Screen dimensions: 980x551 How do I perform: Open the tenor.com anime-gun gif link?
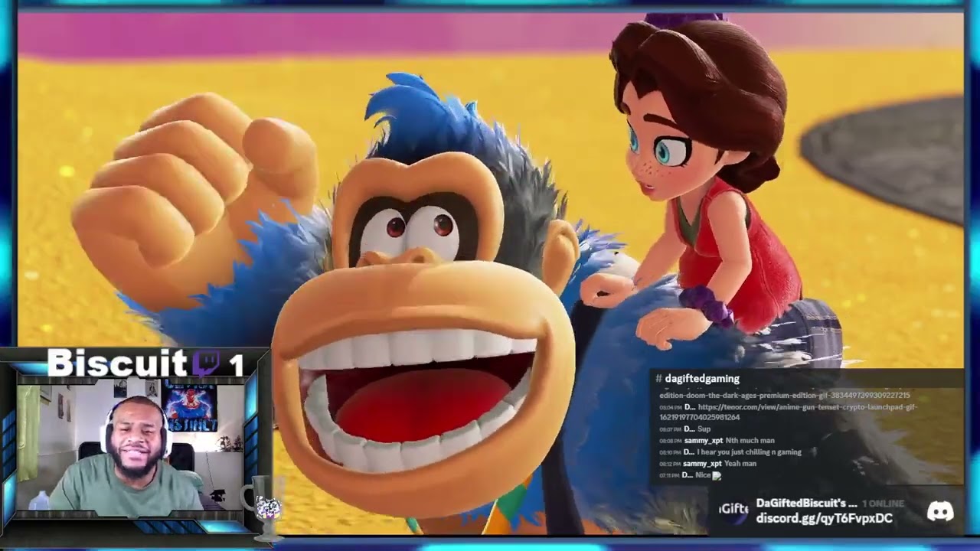coord(789,412)
